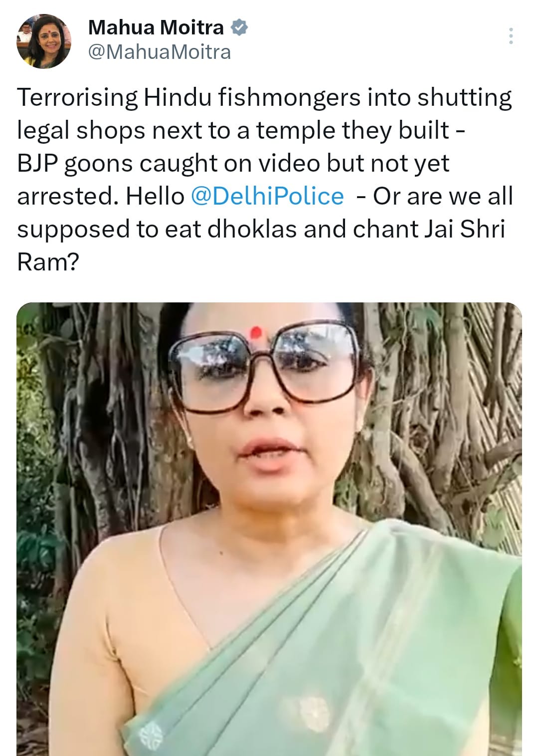
Task: Click the "Ram?" text ending the tweet
Action: (48, 262)
